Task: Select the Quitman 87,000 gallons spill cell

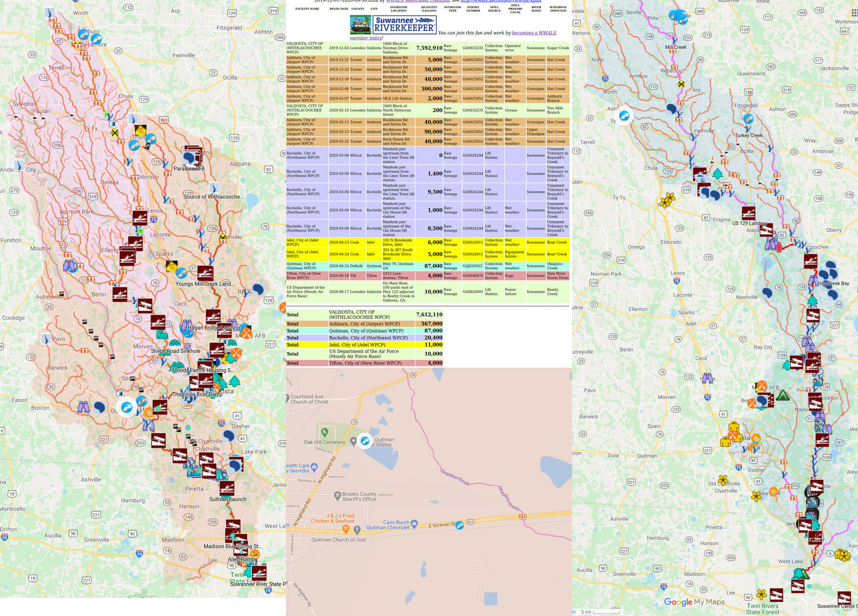Action: click(429, 266)
